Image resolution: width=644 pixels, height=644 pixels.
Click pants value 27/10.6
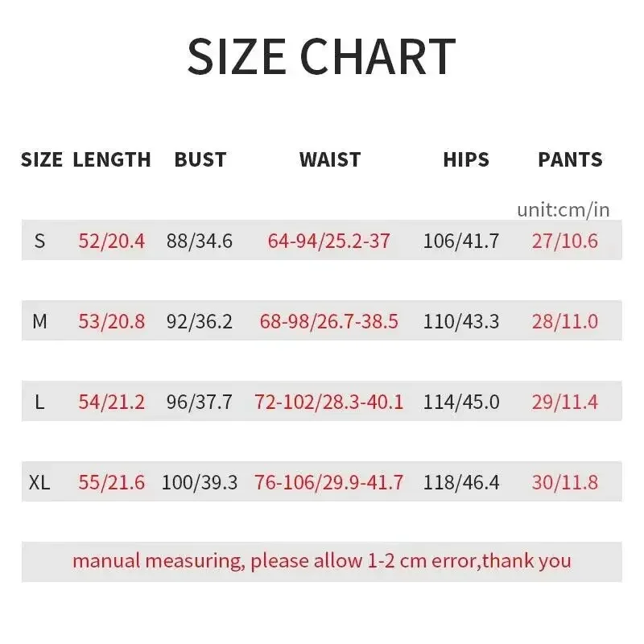(x=565, y=241)
